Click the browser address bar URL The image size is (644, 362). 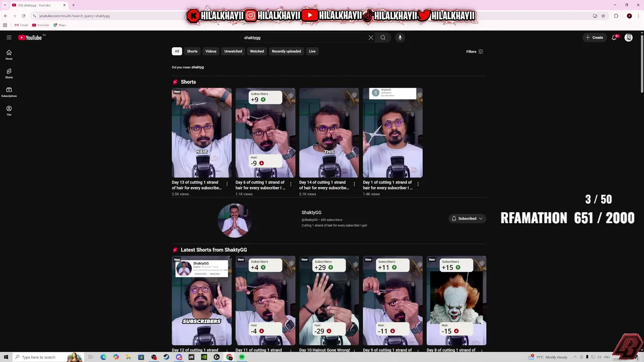click(x=74, y=16)
